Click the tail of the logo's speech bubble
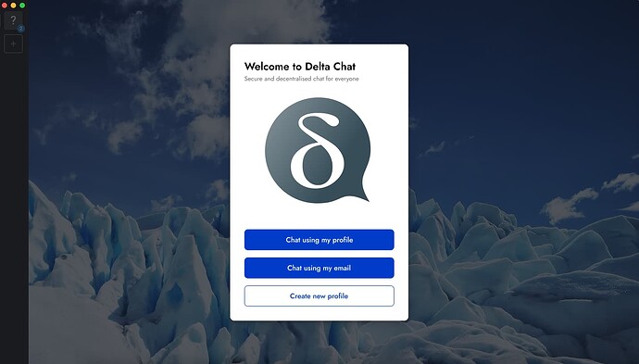639x364 pixels. [360, 194]
